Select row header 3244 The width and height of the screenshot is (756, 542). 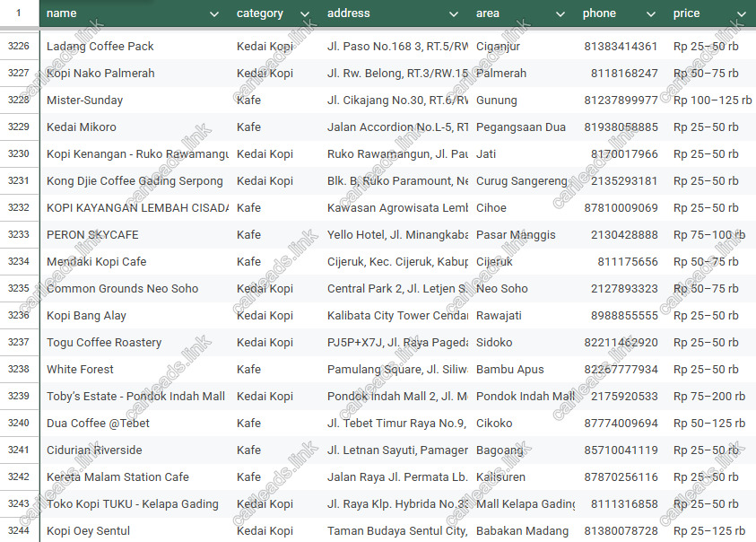(20, 531)
